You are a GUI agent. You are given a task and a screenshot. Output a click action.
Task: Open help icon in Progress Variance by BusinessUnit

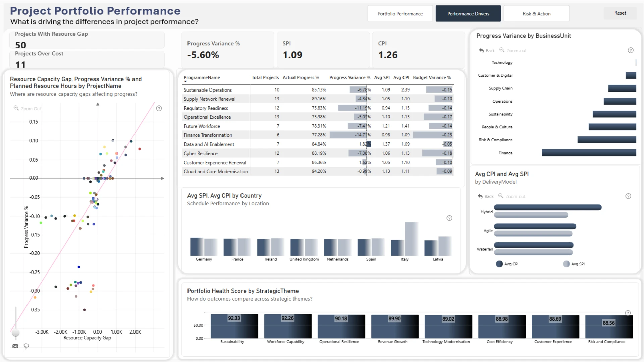click(x=631, y=50)
